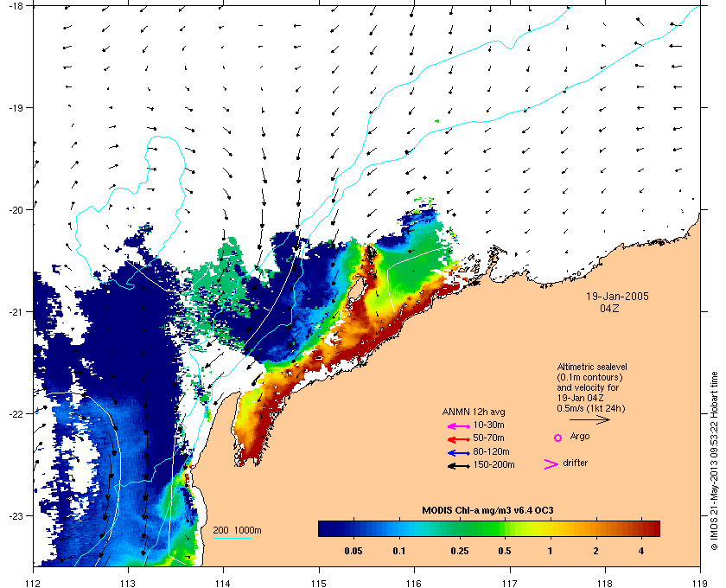Click the latitude axis label "-22"
This screenshot has width=726, height=588.
point(16,414)
